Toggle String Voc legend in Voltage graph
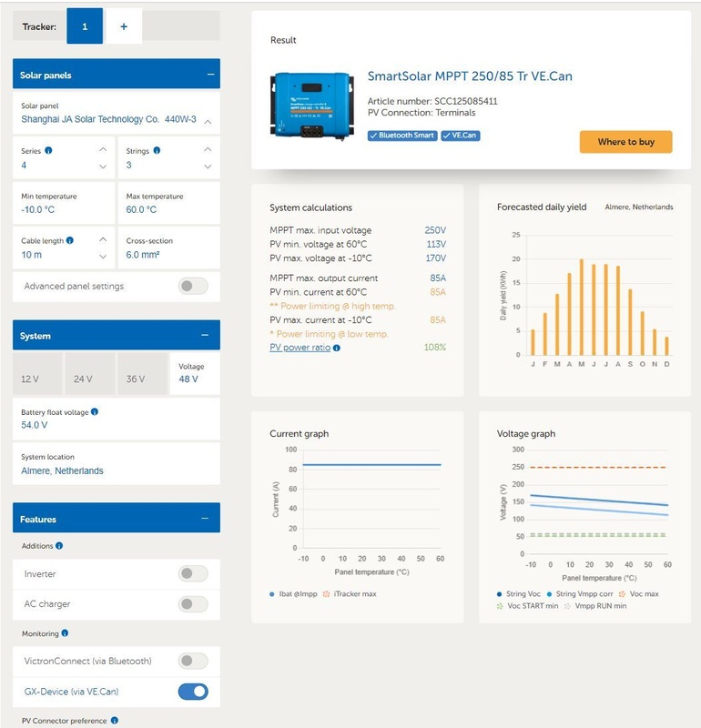This screenshot has width=701, height=728. (x=518, y=594)
